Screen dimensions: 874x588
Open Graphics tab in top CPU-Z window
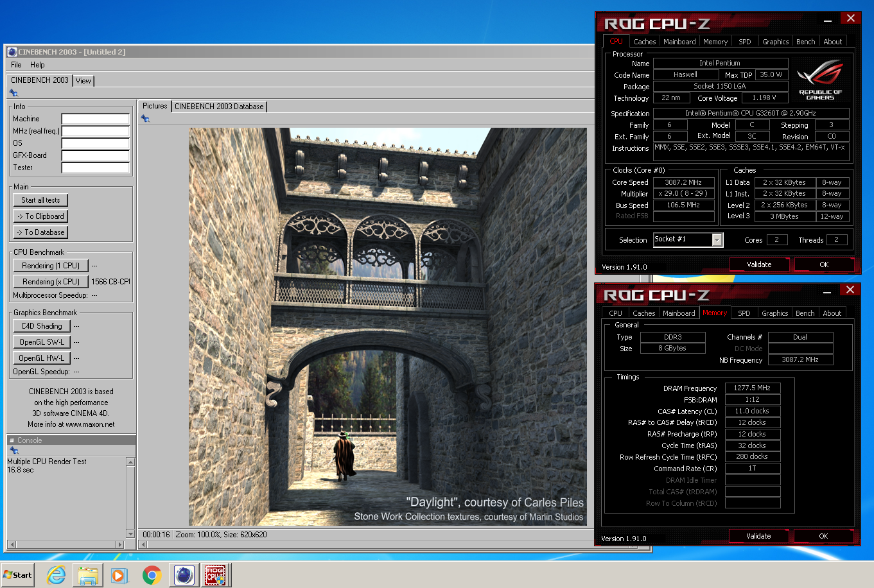(x=776, y=42)
